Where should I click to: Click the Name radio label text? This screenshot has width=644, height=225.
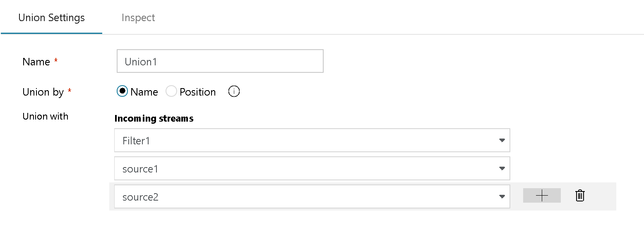click(x=144, y=92)
